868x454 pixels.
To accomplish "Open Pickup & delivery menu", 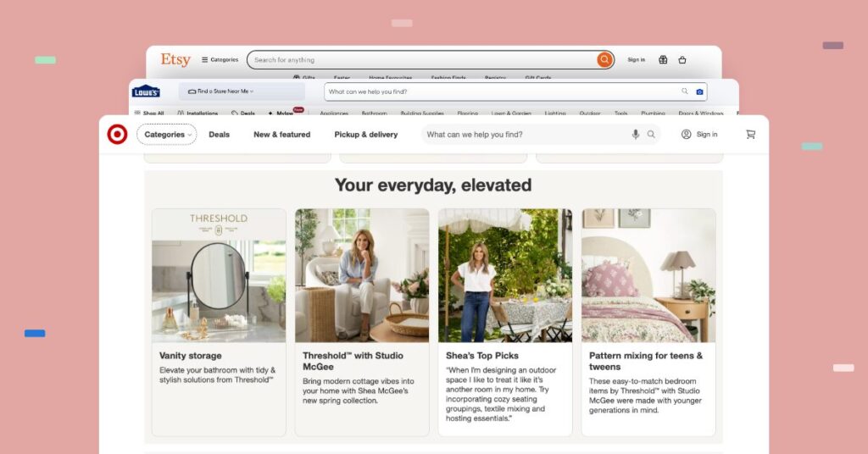I will pos(366,135).
